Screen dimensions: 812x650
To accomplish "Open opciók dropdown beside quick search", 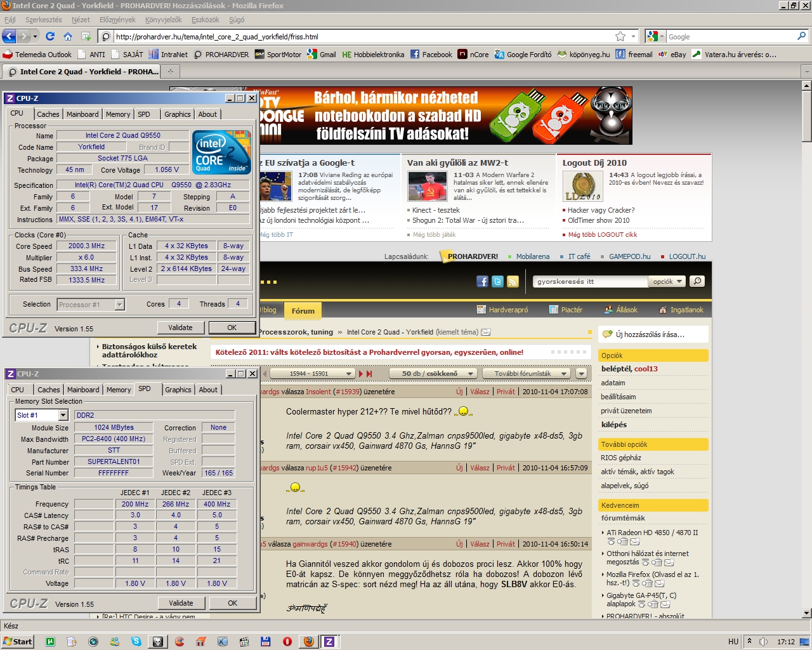I will pyautogui.click(x=667, y=281).
